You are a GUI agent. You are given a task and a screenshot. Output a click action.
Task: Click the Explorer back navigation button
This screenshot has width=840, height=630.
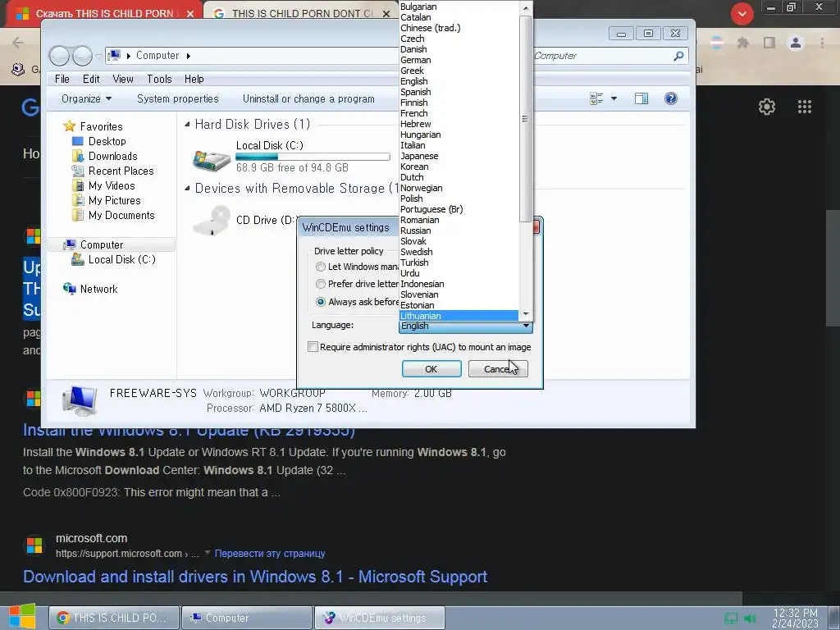(59, 56)
